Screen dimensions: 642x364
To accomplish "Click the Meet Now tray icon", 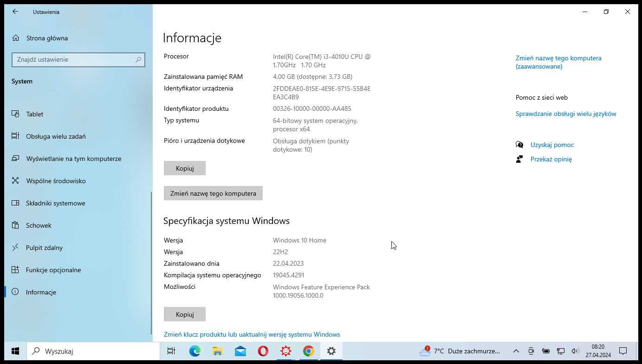I will coord(531,351).
